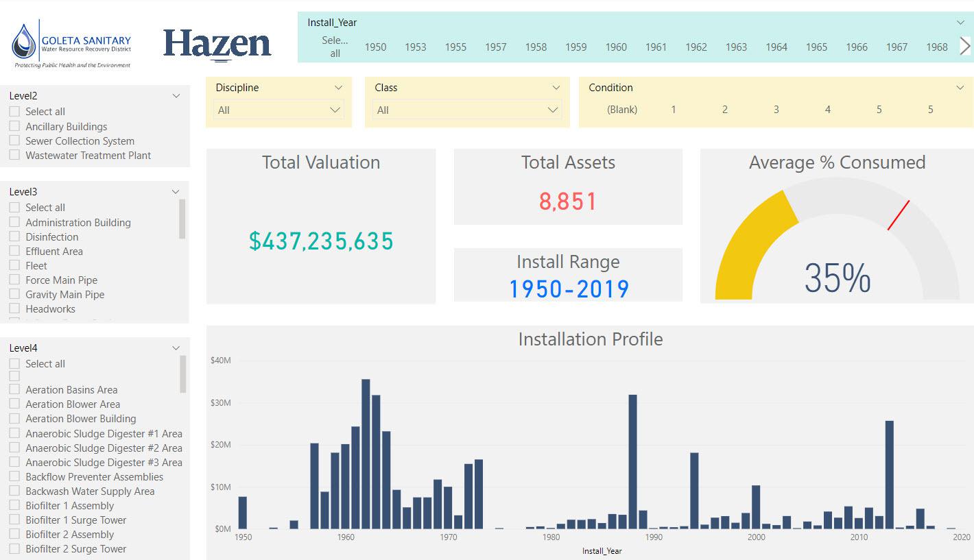Check the Sewer Collection System checkbox
This screenshot has width=974, height=560.
[14, 141]
